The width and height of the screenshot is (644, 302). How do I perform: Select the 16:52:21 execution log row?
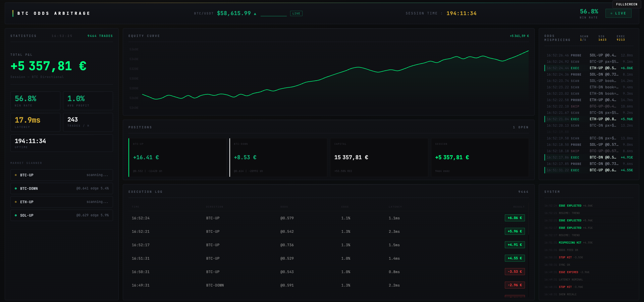tap(328, 231)
